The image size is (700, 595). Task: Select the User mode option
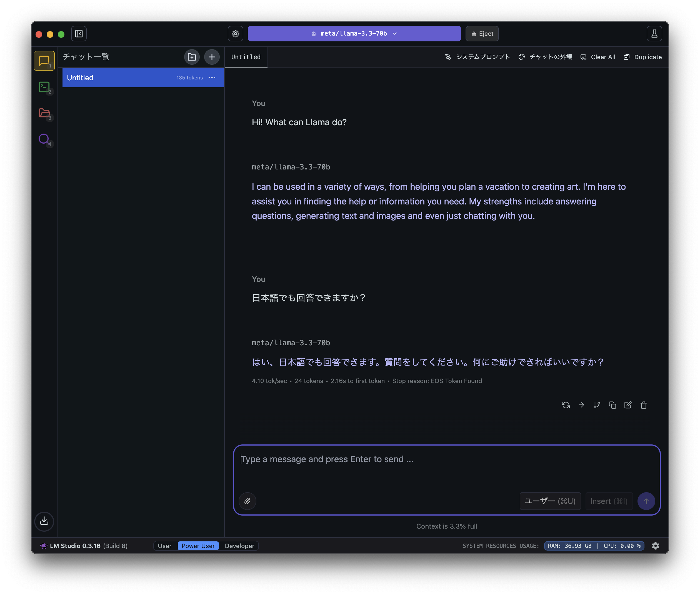click(x=165, y=546)
